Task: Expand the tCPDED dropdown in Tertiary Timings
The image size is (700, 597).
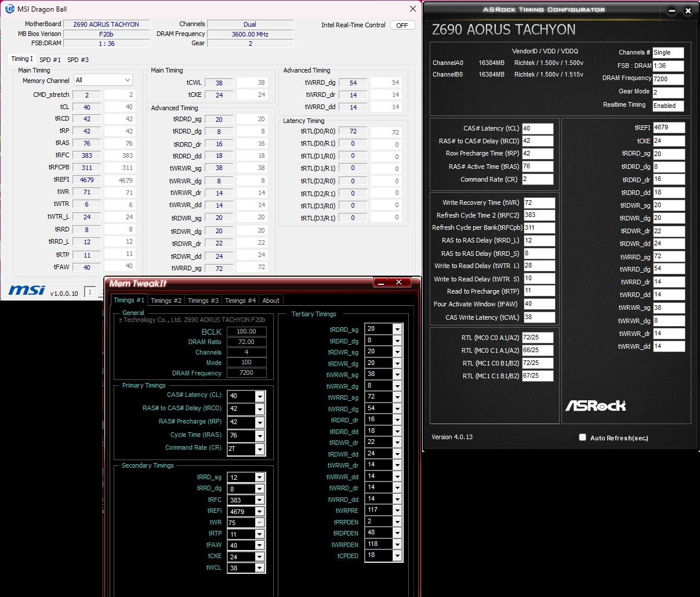Action: (x=397, y=556)
